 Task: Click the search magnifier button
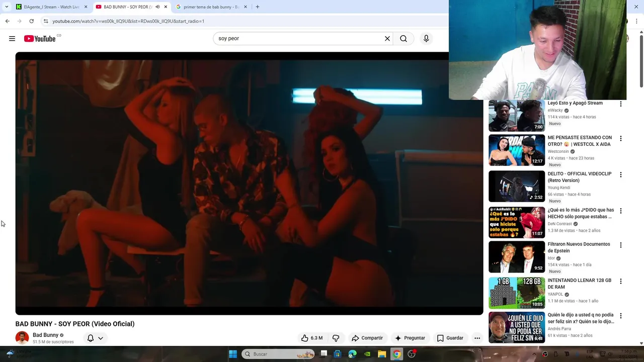click(x=404, y=39)
